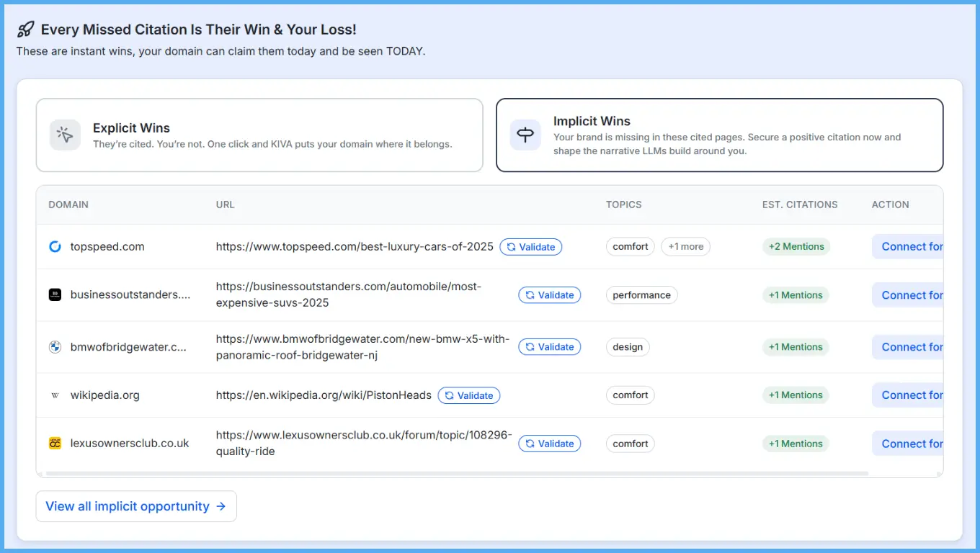The width and height of the screenshot is (980, 553).
Task: Click the cursor-click icon on Explicit Wins card
Action: pyautogui.click(x=65, y=135)
